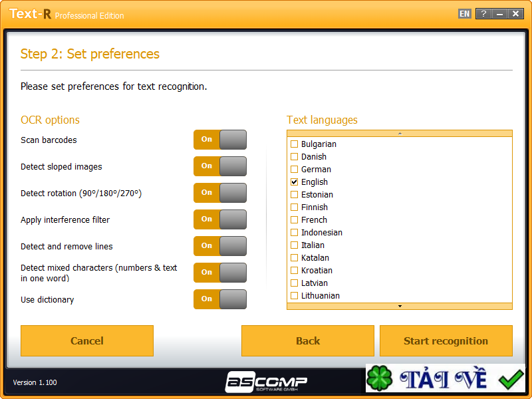Toggle Detect and remove lines switch
532x399 pixels.
pos(220,246)
